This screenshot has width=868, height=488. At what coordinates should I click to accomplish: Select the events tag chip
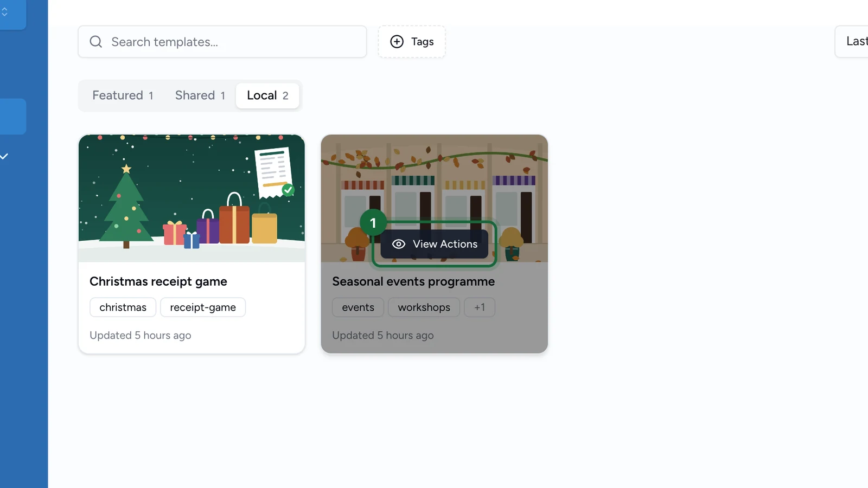coord(358,307)
